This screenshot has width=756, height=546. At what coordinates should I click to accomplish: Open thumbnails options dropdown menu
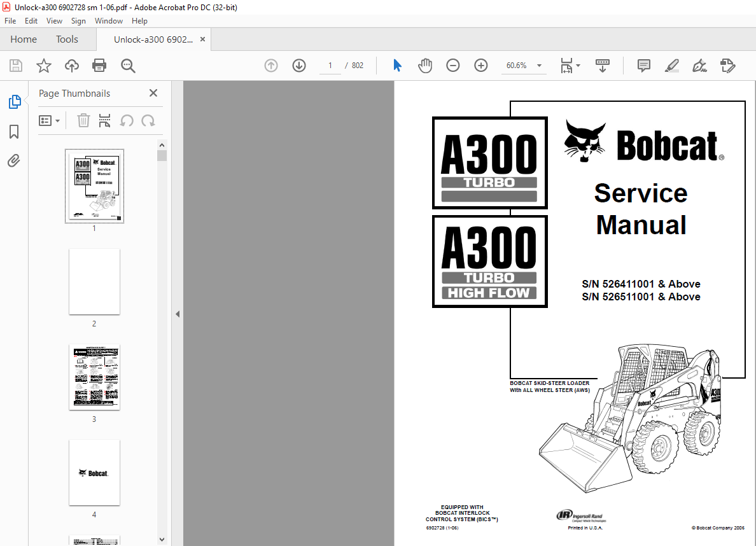pyautogui.click(x=49, y=120)
